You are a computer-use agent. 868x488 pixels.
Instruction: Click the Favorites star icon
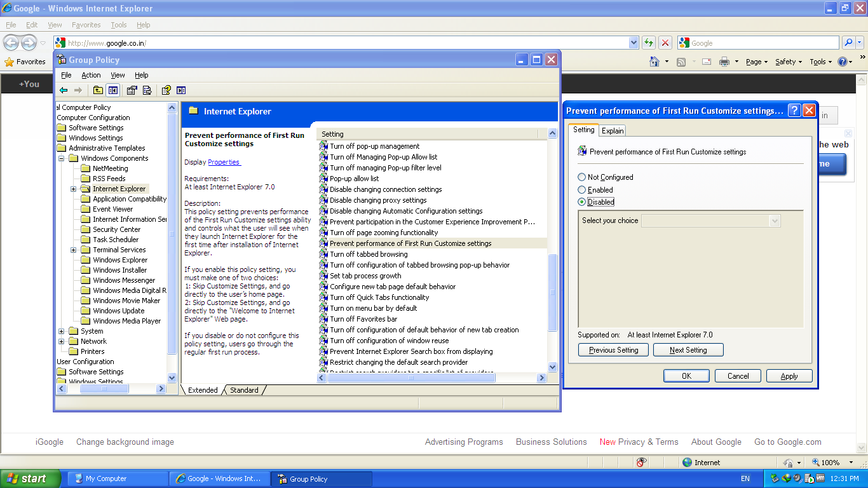9,62
